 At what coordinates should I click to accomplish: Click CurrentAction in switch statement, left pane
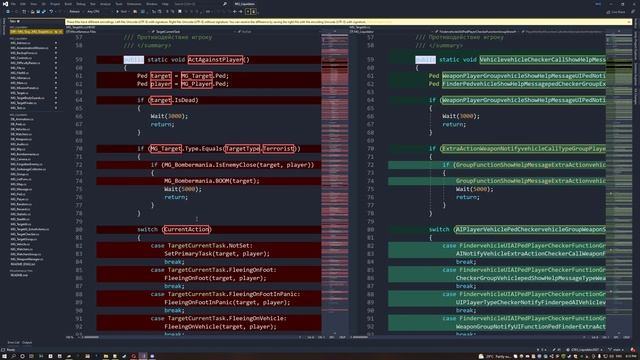pos(186,229)
